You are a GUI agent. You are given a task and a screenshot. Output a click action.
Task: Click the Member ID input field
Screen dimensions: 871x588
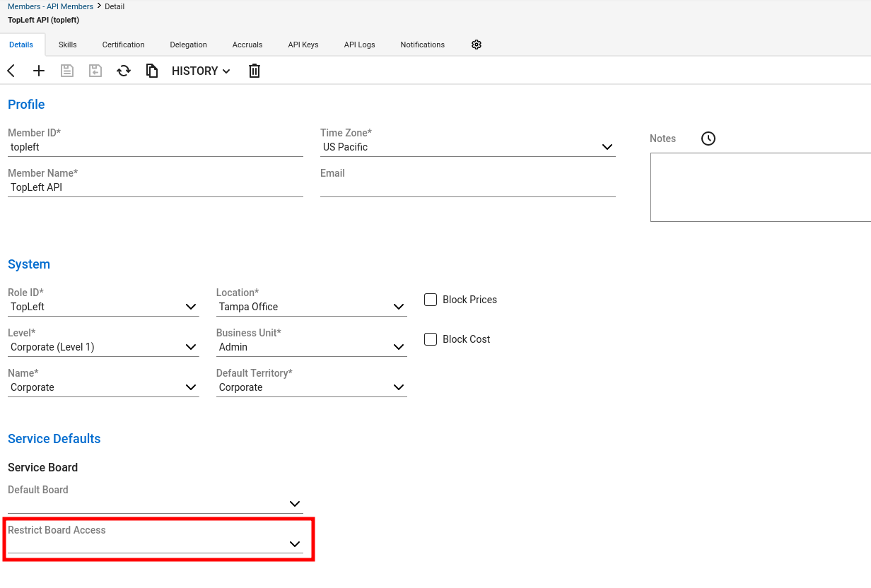(156, 147)
